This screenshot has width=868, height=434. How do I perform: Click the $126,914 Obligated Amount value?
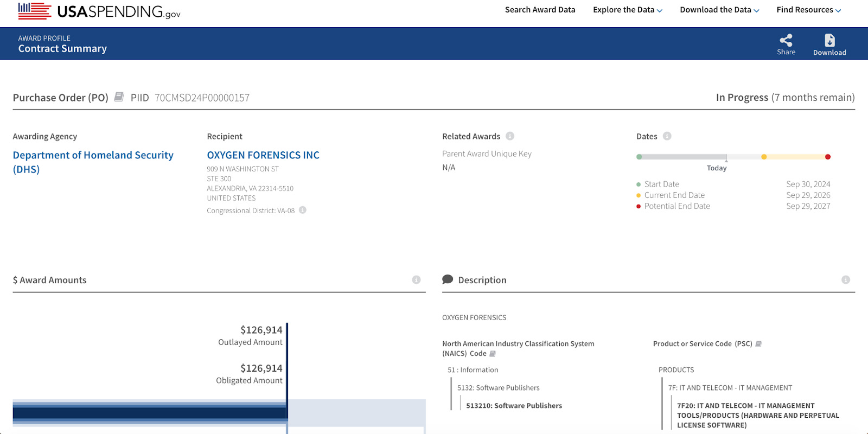261,368
